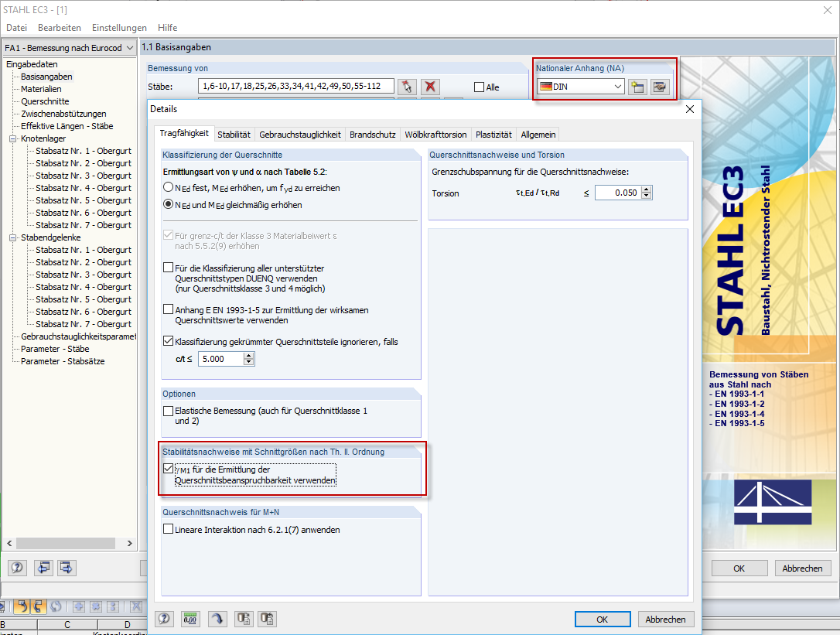Image resolution: width=840 pixels, height=635 pixels.
Task: Select Parameter - Stäbe in the navigator tree
Action: point(55,349)
